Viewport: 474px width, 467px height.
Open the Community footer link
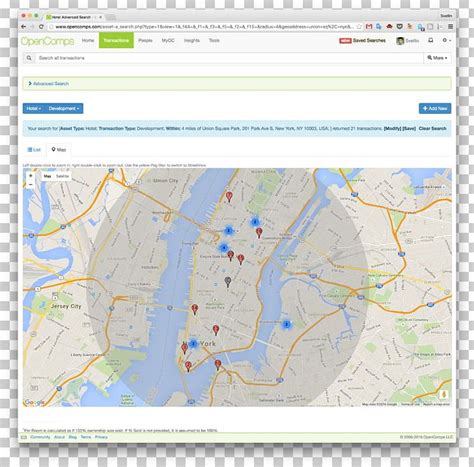pos(40,437)
